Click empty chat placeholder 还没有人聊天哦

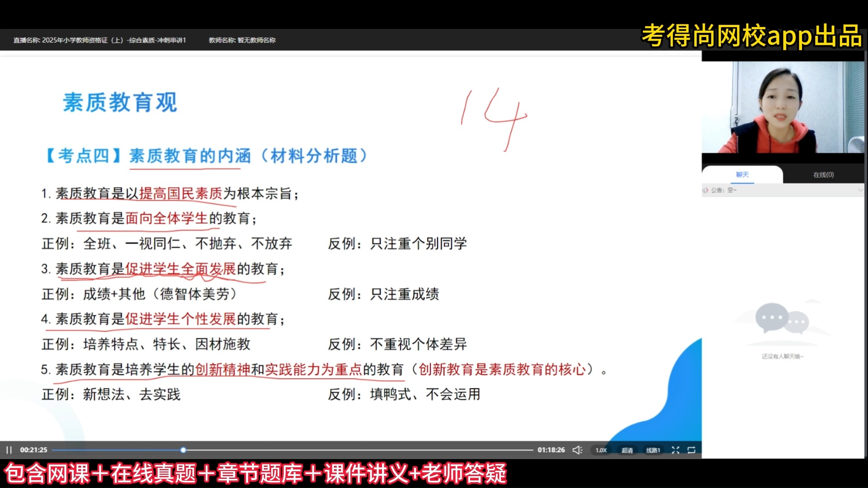coord(783,357)
